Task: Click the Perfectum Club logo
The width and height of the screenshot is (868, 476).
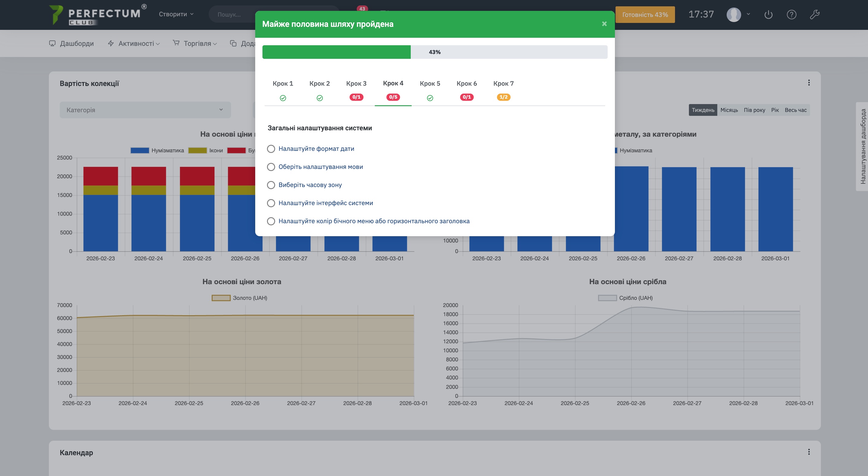Action: click(98, 14)
